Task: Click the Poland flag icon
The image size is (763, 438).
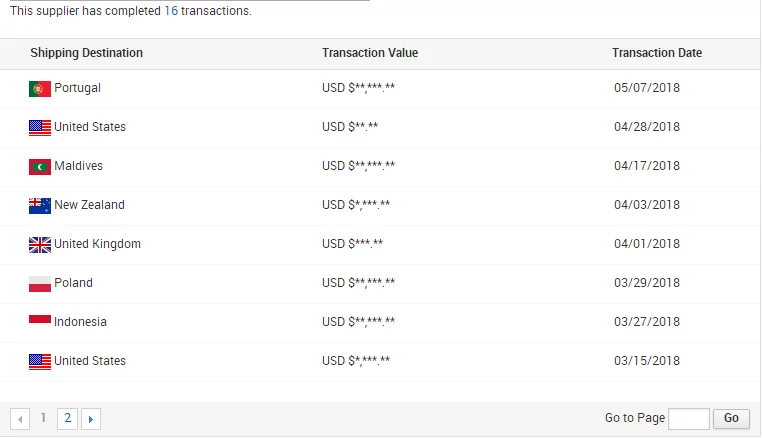Action: coord(40,284)
